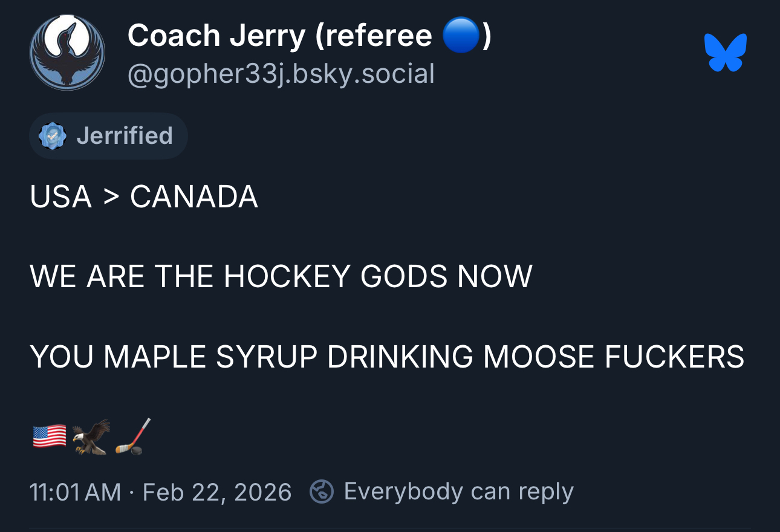780x532 pixels.
Task: Click the blue circle emoji in display name
Action: pyautogui.click(x=461, y=37)
